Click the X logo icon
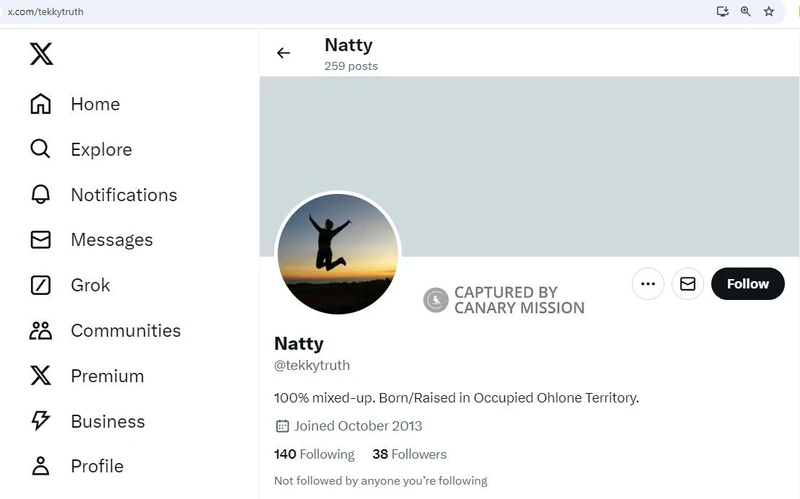This screenshot has height=499, width=800. (x=41, y=54)
